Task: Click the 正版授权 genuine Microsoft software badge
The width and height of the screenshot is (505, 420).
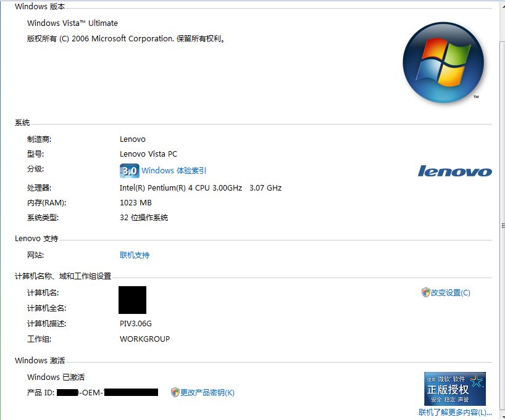Action: pos(455,389)
